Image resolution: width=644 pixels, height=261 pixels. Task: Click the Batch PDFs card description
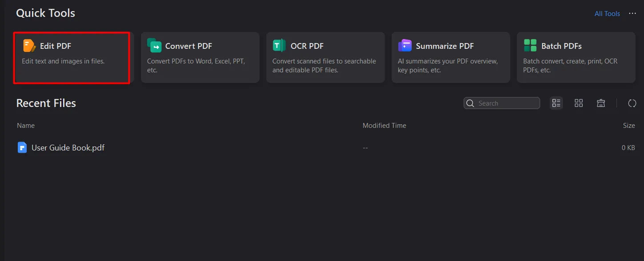click(570, 65)
